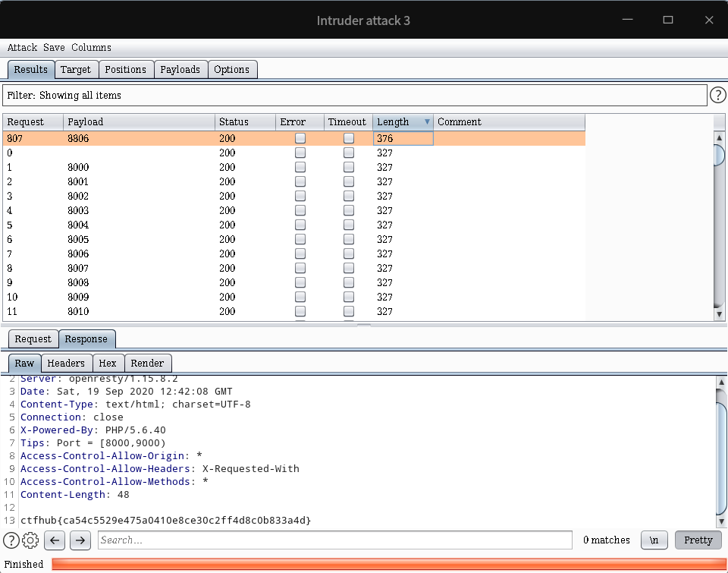Click the Filter: Showing all items bar

355,96
